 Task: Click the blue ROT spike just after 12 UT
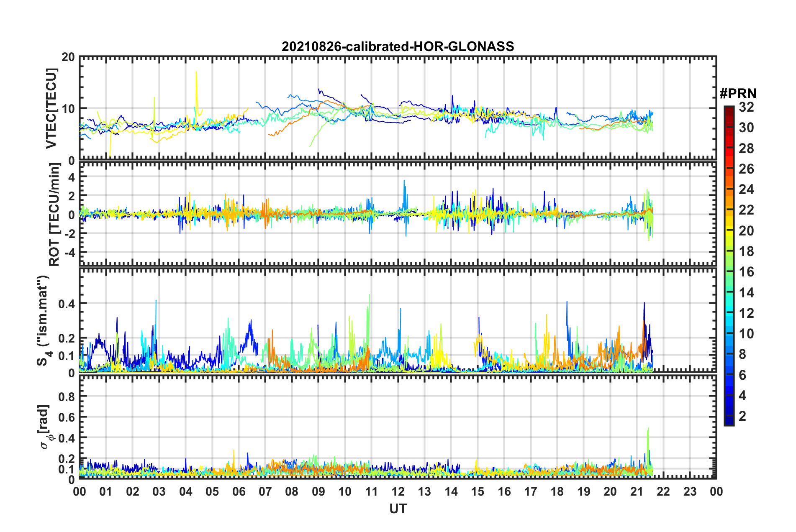tap(404, 182)
